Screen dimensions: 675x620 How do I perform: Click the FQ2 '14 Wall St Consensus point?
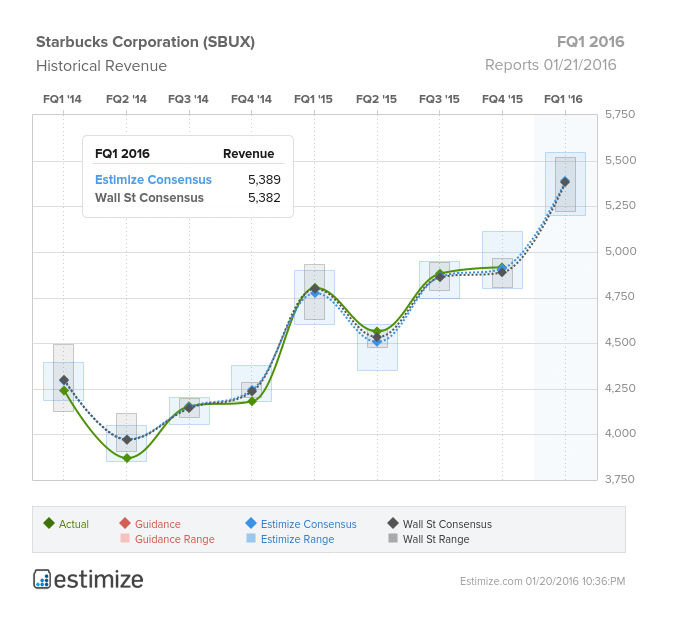pos(127,440)
